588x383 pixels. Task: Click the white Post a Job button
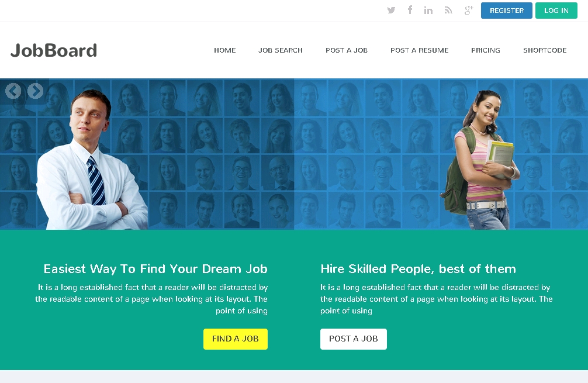[x=353, y=339]
